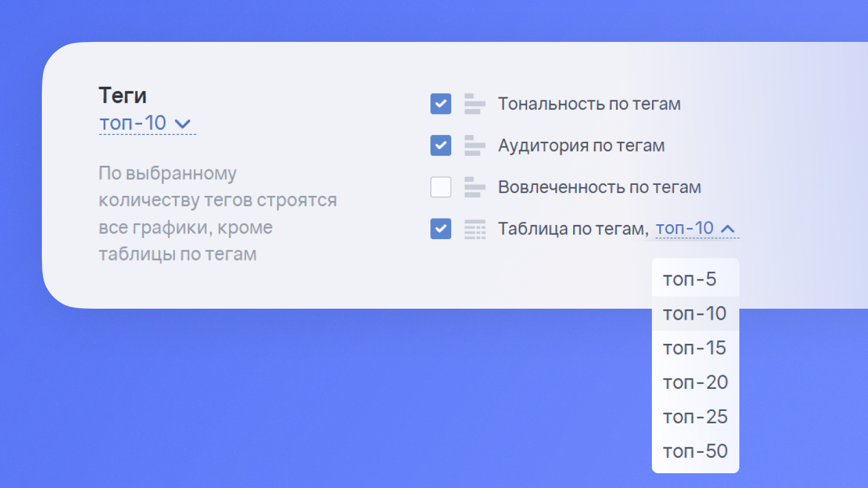The height and width of the screenshot is (488, 868).
Task: Select топ-50 at the bottom of the list
Action: pos(695,452)
